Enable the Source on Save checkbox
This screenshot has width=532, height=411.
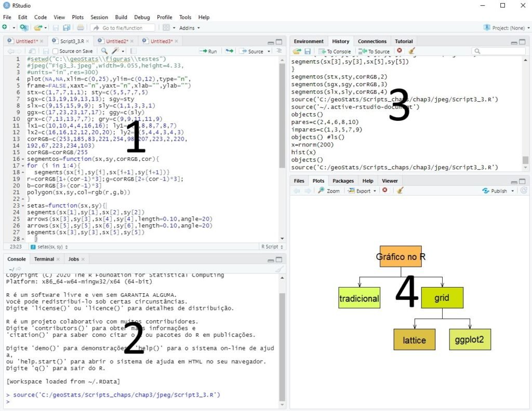[55, 51]
